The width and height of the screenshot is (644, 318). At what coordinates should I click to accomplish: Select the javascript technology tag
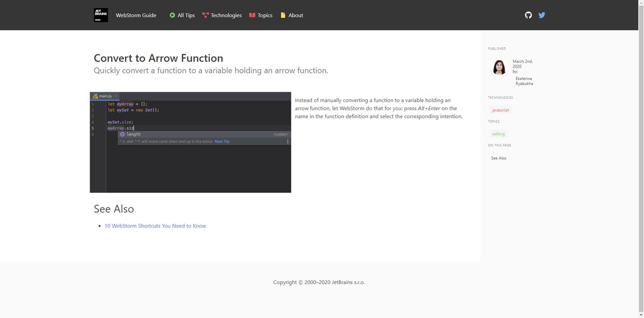tap(501, 110)
